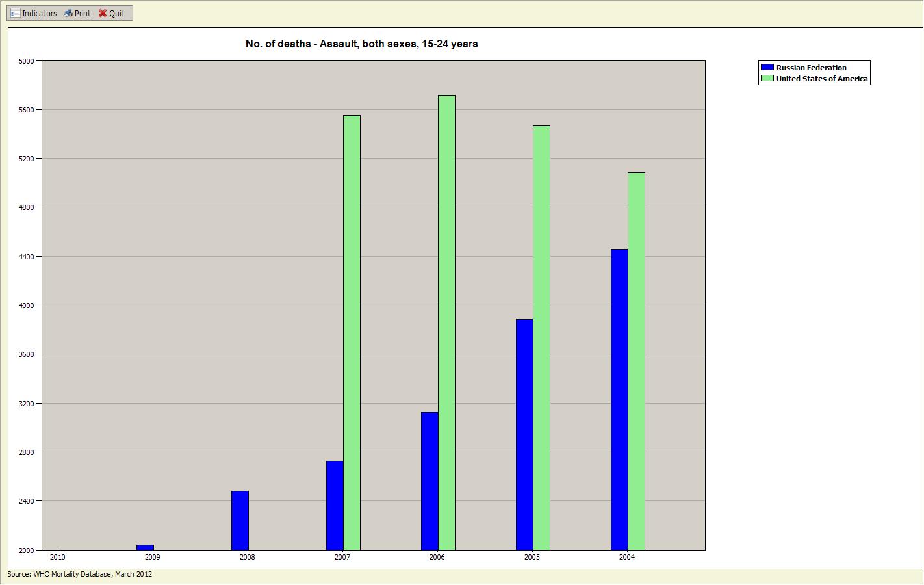The image size is (924, 585).
Task: Click the red X Quit icon
Action: coord(103,13)
